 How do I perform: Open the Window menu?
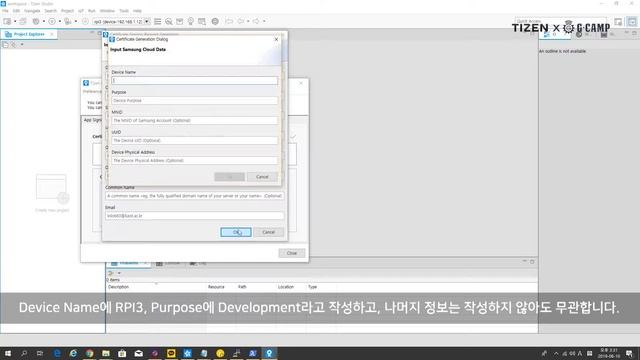tap(107, 11)
